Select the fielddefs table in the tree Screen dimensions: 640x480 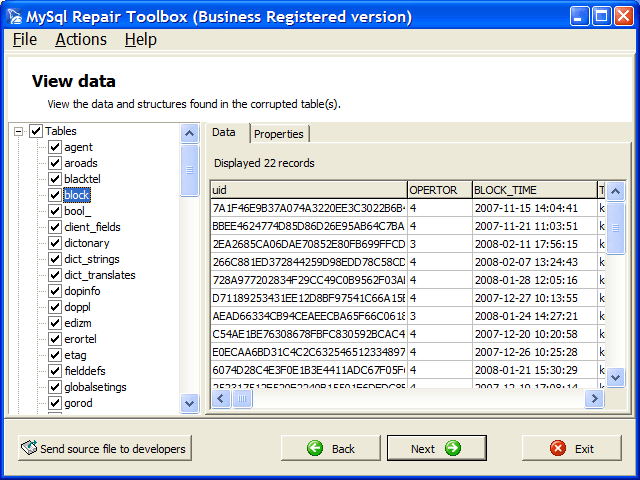pos(84,371)
